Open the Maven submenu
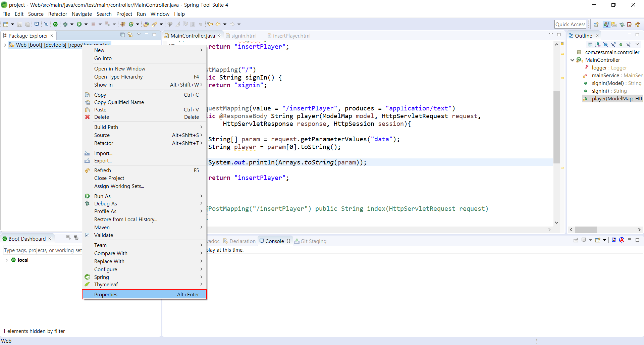Screen dimensions: 644x345 coord(144,227)
